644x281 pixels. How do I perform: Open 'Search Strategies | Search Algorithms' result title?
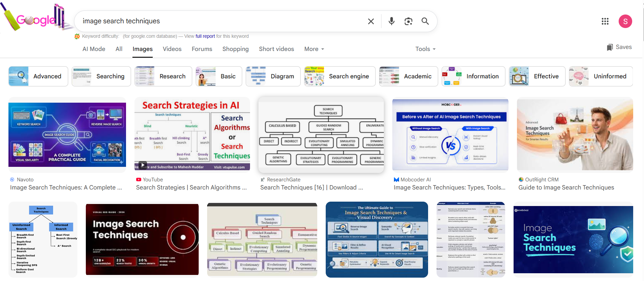(x=191, y=187)
